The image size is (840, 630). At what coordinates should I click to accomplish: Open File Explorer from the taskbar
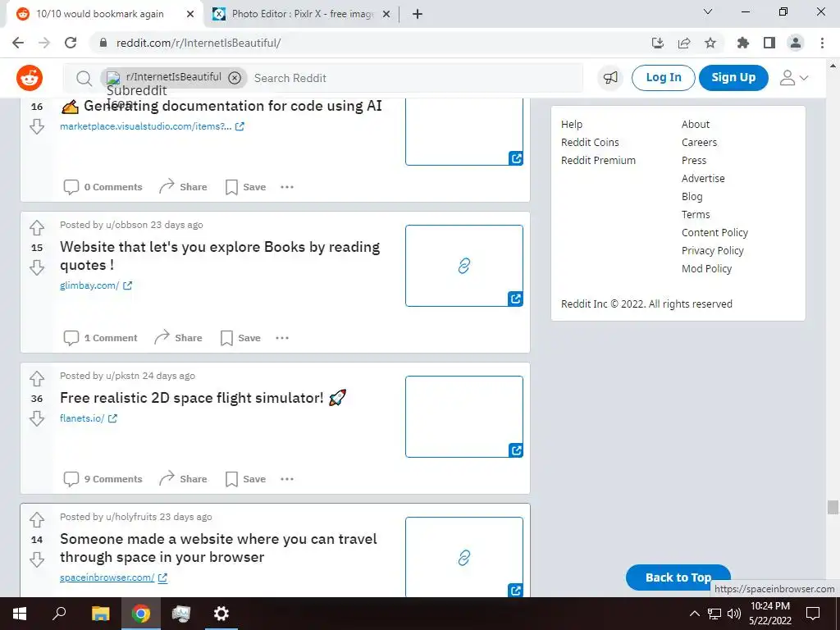[100, 614]
